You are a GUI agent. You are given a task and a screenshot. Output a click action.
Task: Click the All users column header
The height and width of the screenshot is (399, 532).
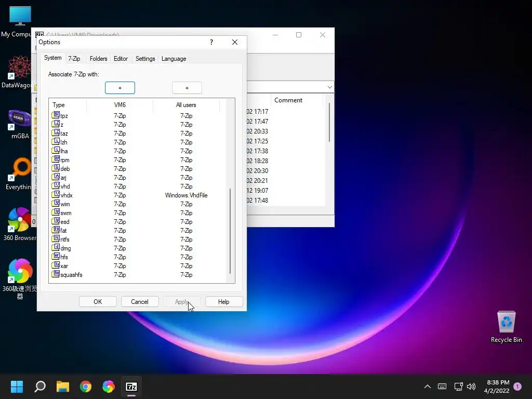click(x=187, y=105)
